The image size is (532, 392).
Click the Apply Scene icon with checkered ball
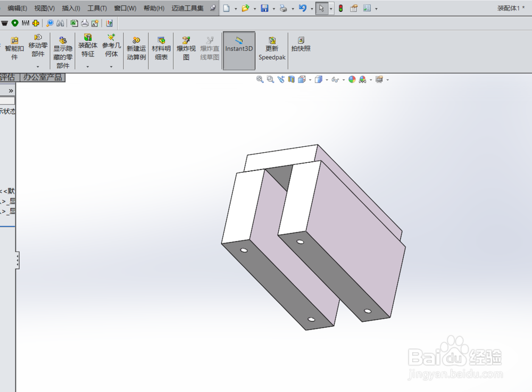click(362, 79)
